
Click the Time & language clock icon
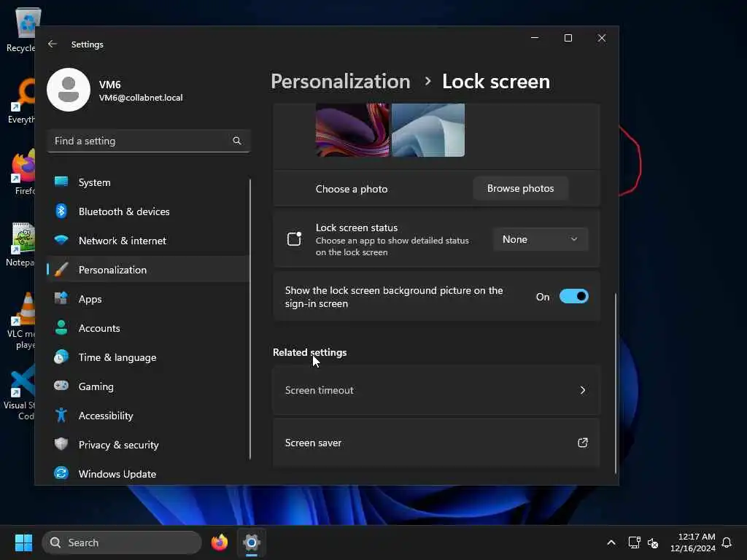click(x=61, y=357)
